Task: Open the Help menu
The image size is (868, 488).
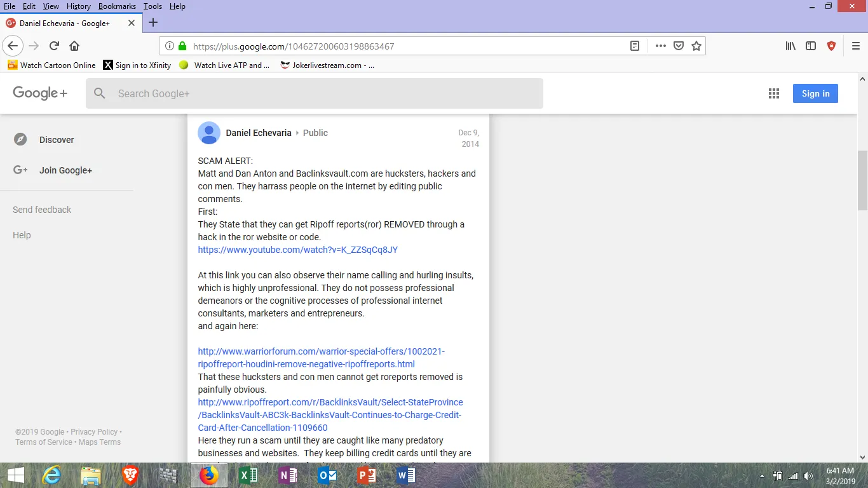Action: click(177, 6)
